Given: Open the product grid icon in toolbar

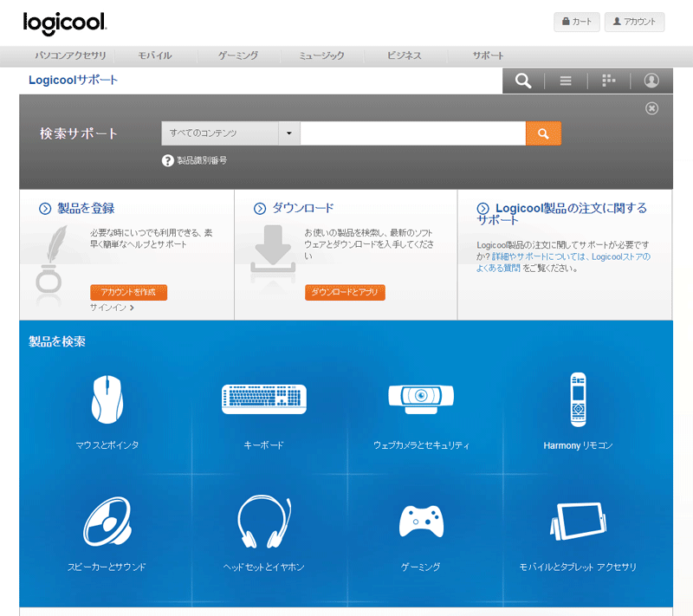Looking at the screenshot, I should (x=609, y=81).
